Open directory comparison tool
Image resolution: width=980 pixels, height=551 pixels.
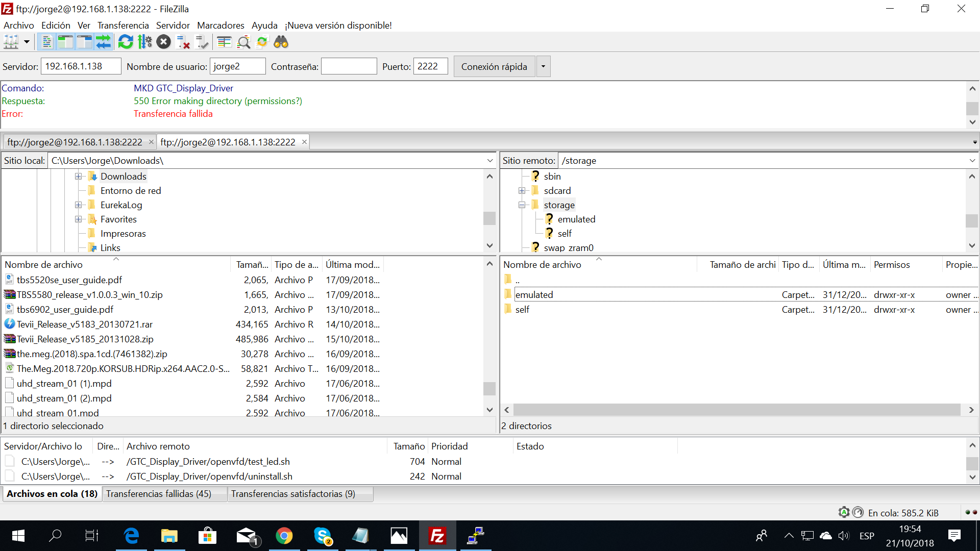pos(224,42)
